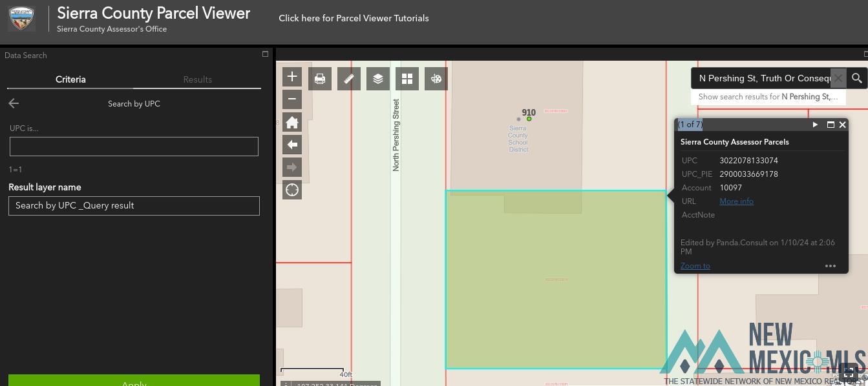
Task: Open the More info URL link
Action: point(736,201)
